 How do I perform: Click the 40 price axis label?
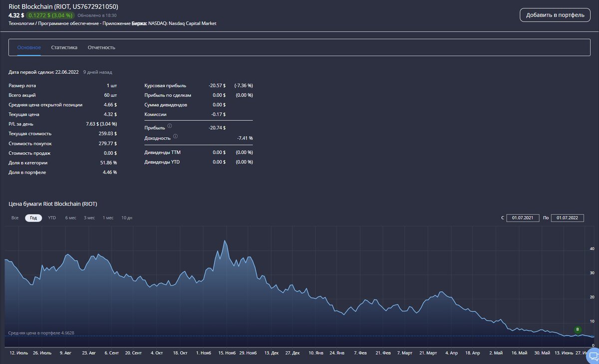click(592, 248)
